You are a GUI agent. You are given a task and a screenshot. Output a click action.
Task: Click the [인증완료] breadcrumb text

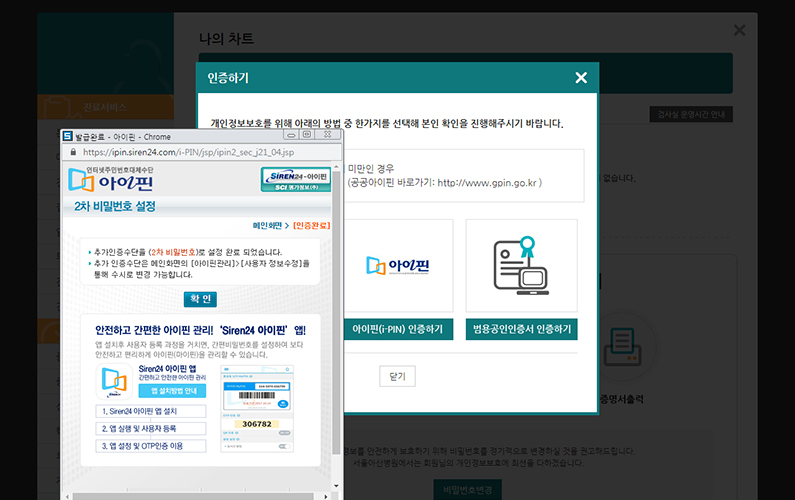tap(311, 225)
